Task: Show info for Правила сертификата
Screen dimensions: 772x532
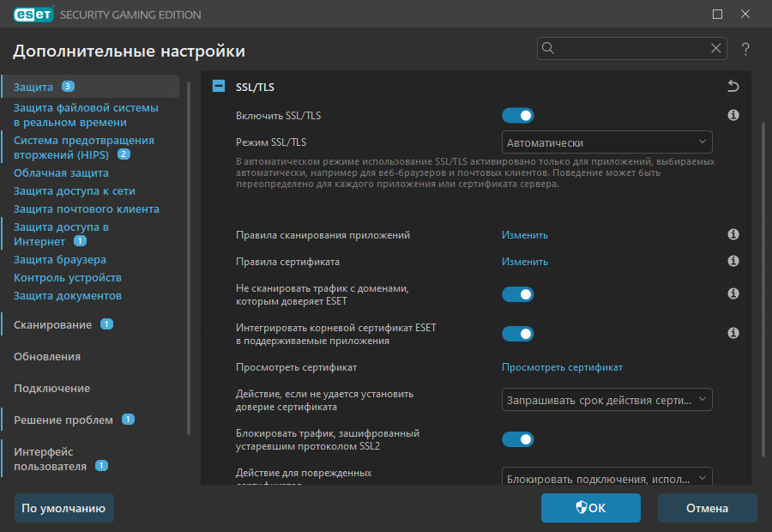Action: 733,261
